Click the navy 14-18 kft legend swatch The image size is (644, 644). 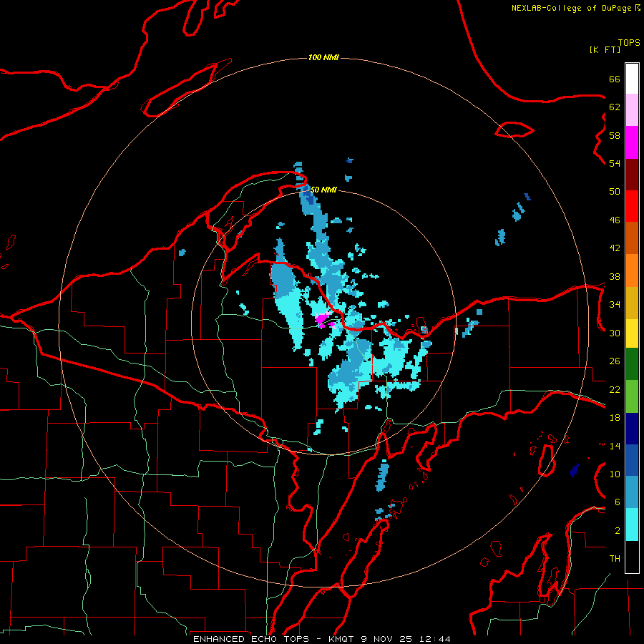click(x=632, y=429)
